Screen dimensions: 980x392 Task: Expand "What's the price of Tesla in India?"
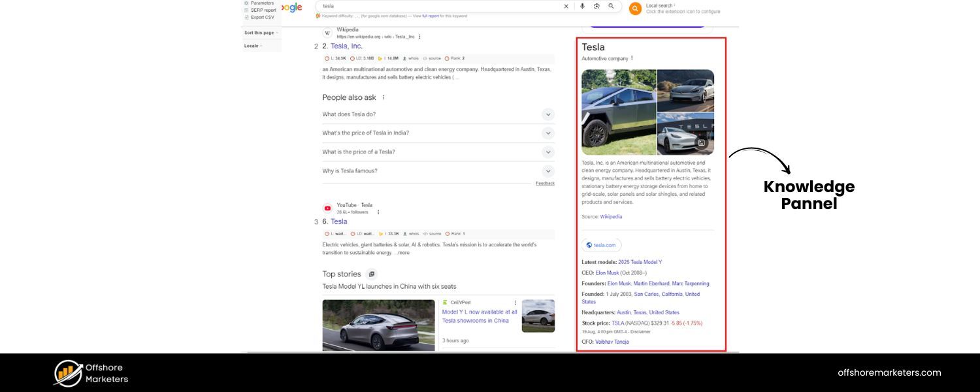point(547,133)
